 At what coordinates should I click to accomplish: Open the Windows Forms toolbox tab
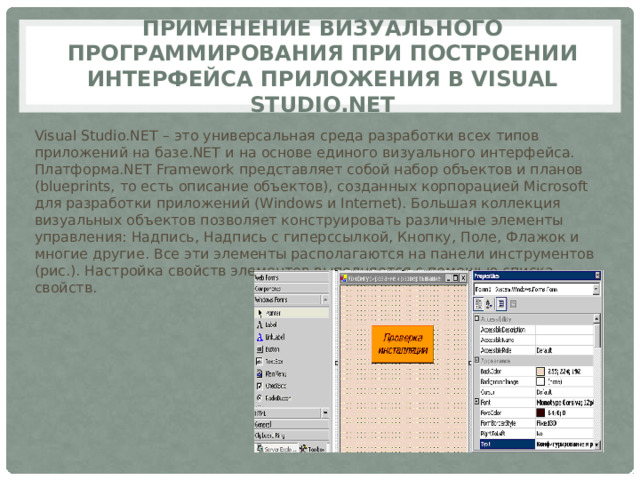click(x=288, y=300)
